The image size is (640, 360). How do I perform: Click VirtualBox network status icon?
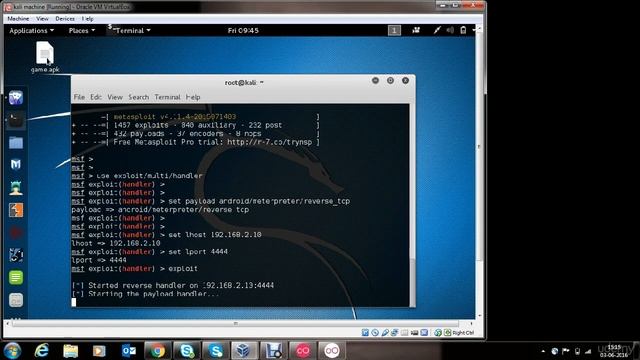394,333
